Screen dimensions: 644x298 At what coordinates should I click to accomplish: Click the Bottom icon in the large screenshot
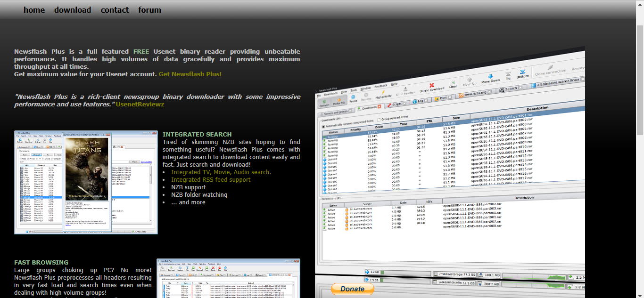pos(522,74)
